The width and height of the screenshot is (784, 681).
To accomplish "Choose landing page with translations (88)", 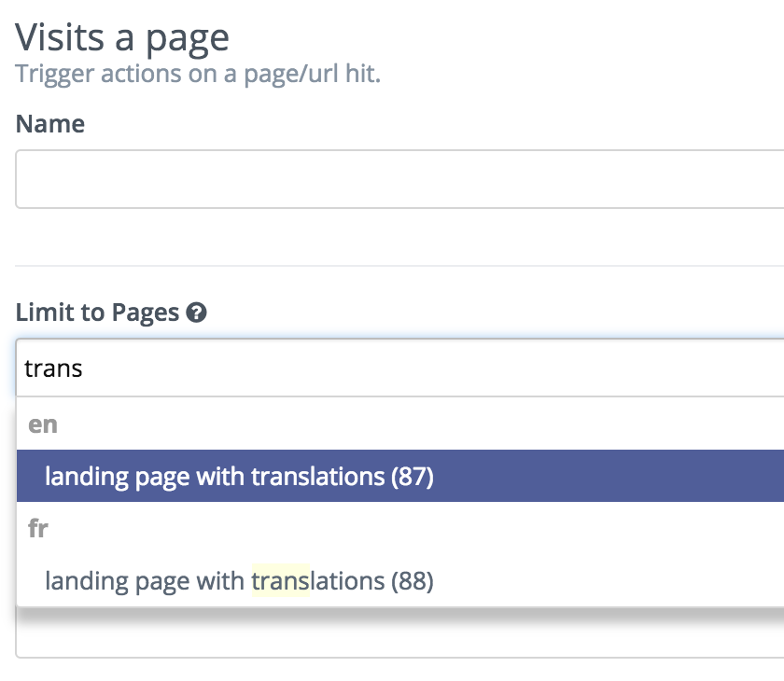I will pyautogui.click(x=400, y=580).
